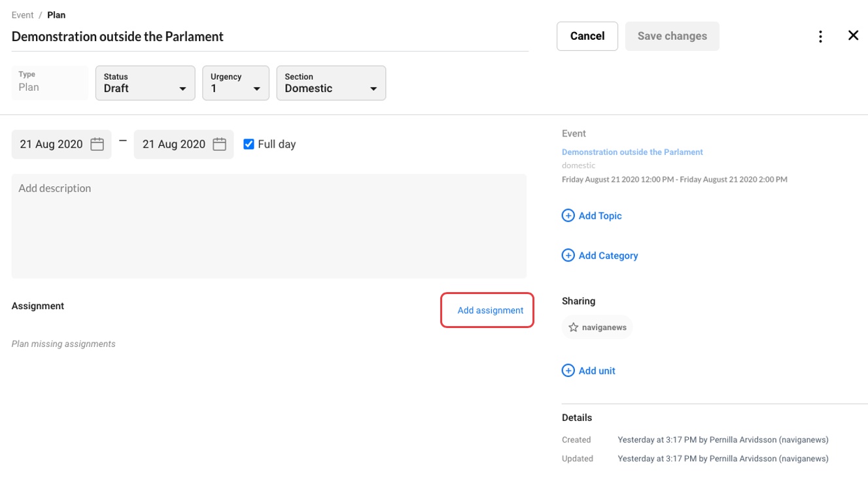Toggle Full day off for the event
This screenshot has width=868, height=479.
click(x=249, y=144)
